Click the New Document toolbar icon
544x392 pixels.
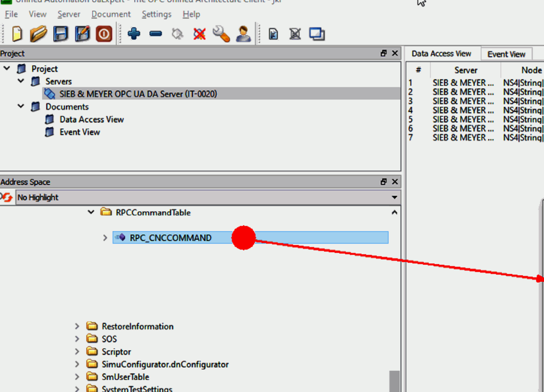click(x=16, y=34)
